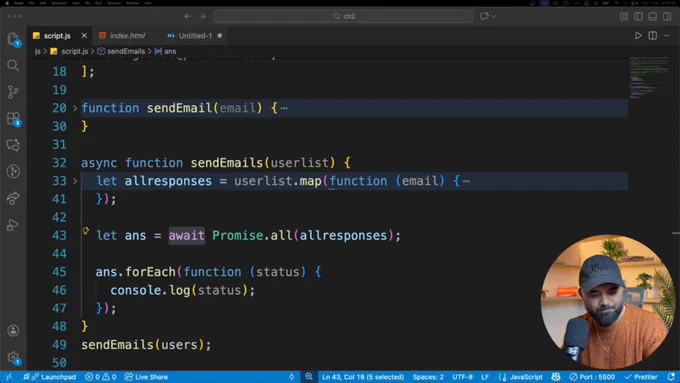Open the git graph clock icon in activity bar

tap(13, 171)
